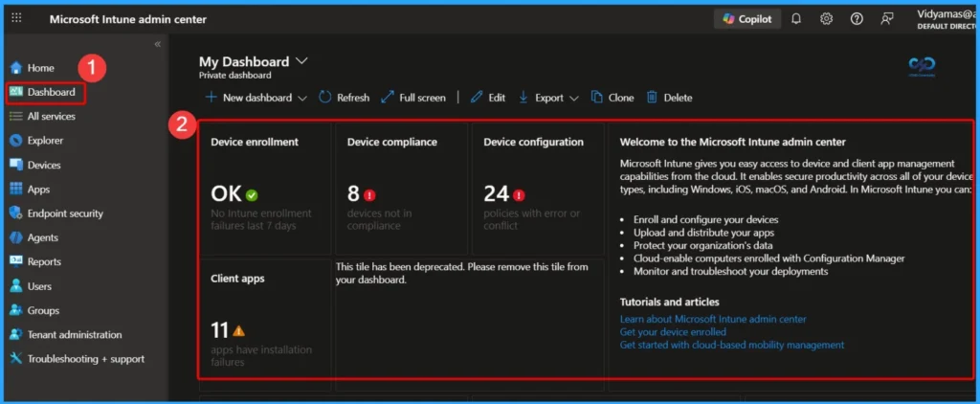This screenshot has height=404, width=980.
Task: Click the Endpoint security shield icon
Action: pos(16,213)
